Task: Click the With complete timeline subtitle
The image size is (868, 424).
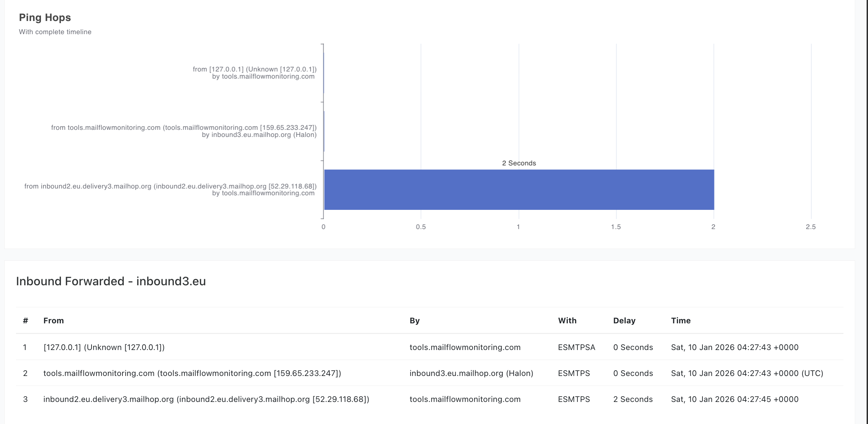Action: point(55,32)
